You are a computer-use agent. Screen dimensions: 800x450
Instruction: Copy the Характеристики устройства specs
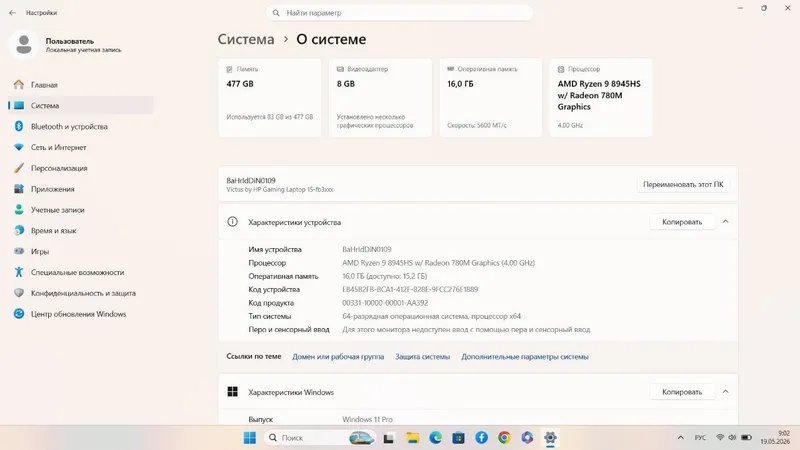click(682, 222)
